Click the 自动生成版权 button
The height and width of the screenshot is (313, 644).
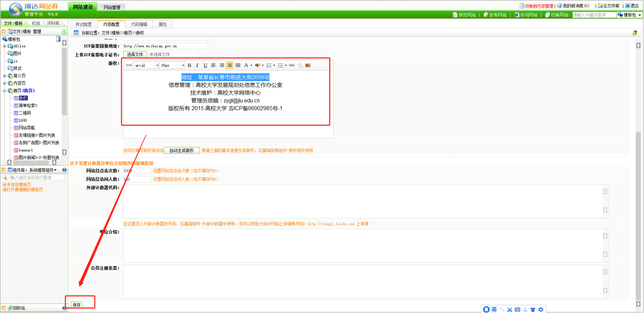click(182, 151)
